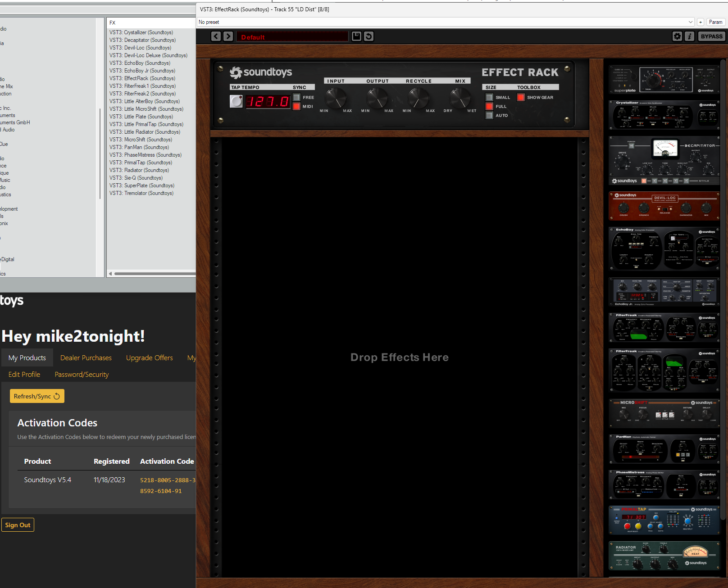Image resolution: width=728 pixels, height=588 pixels.
Task: Select FULL rack size
Action: [x=489, y=106]
